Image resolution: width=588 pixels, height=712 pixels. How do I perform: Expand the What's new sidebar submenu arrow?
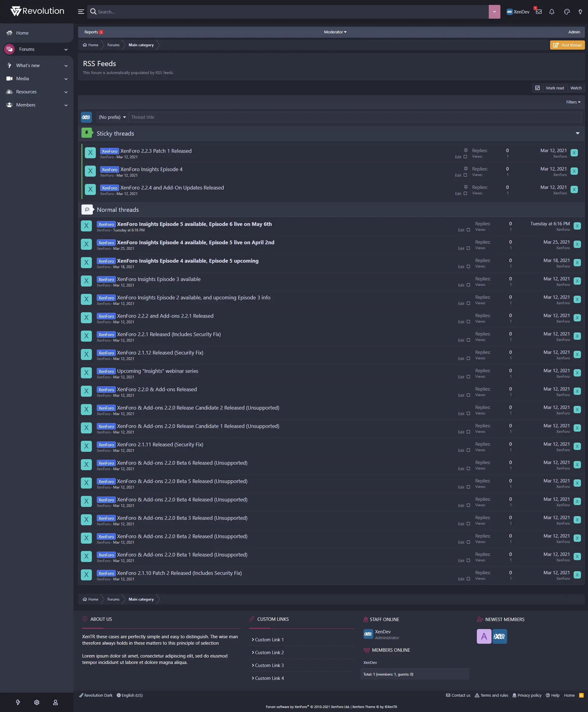66,66
